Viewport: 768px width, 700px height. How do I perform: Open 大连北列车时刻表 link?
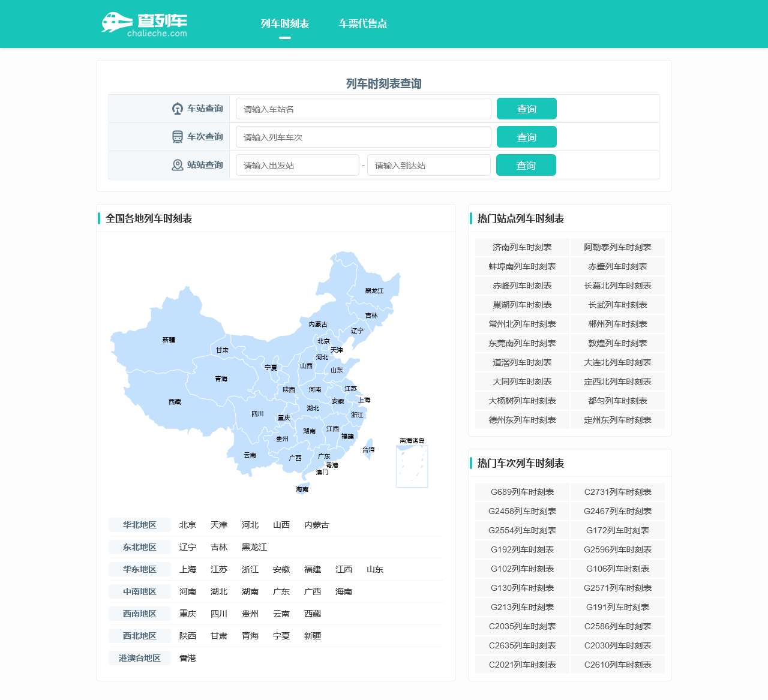pos(617,362)
